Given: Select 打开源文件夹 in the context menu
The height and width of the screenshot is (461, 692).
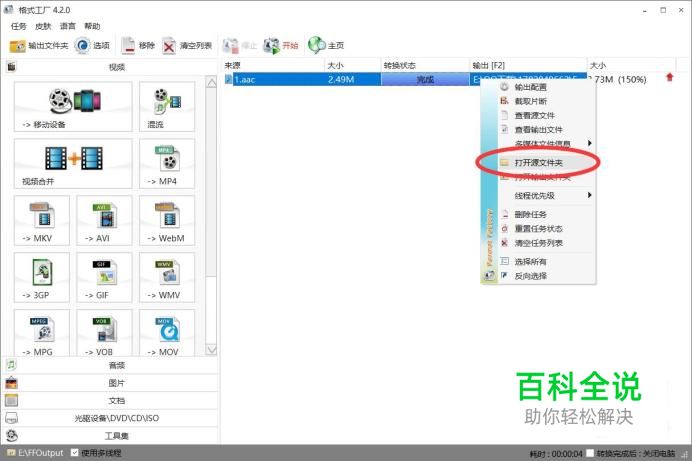Looking at the screenshot, I should (547, 163).
